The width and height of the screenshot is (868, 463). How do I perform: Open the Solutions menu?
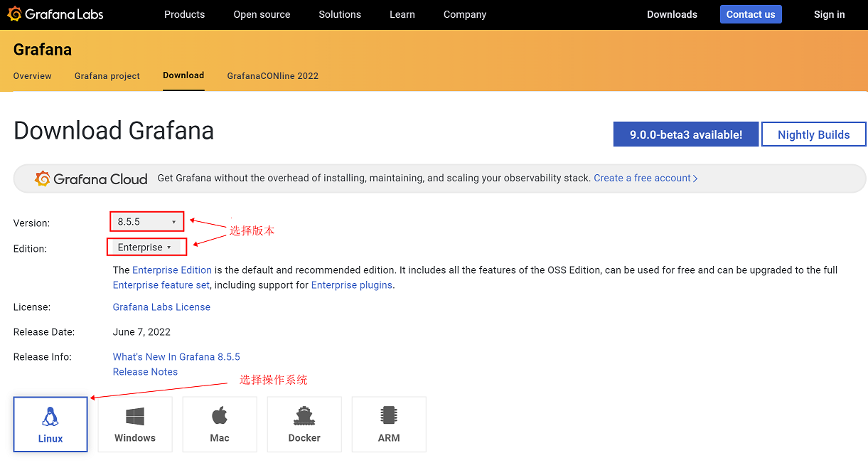(340, 14)
